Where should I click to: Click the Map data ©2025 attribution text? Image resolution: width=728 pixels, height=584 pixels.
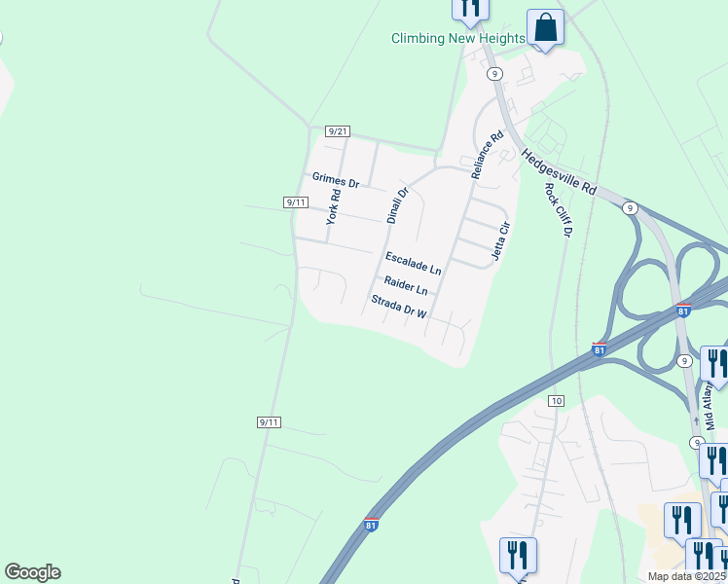point(686,576)
